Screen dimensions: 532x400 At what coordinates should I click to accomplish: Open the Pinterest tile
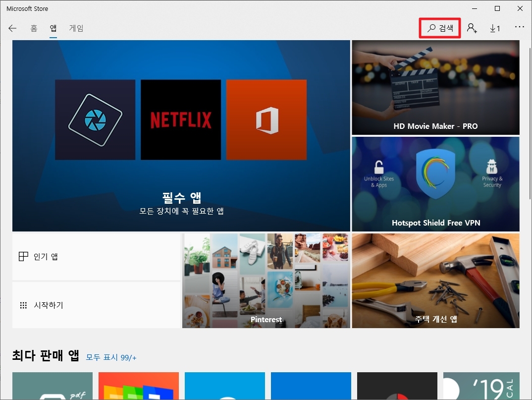[266, 281]
